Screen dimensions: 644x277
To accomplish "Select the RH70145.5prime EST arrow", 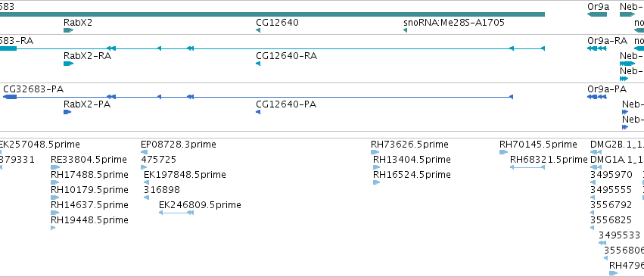I will click(x=503, y=152).
